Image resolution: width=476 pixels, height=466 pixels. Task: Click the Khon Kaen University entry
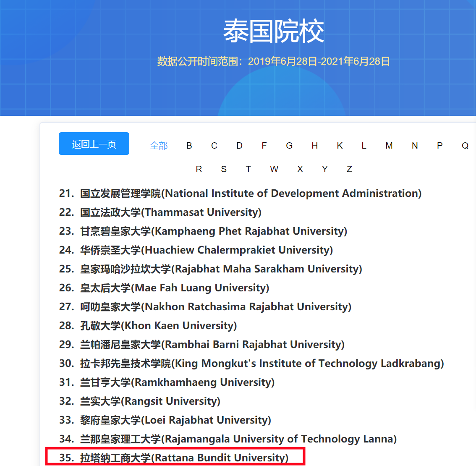[x=158, y=326]
